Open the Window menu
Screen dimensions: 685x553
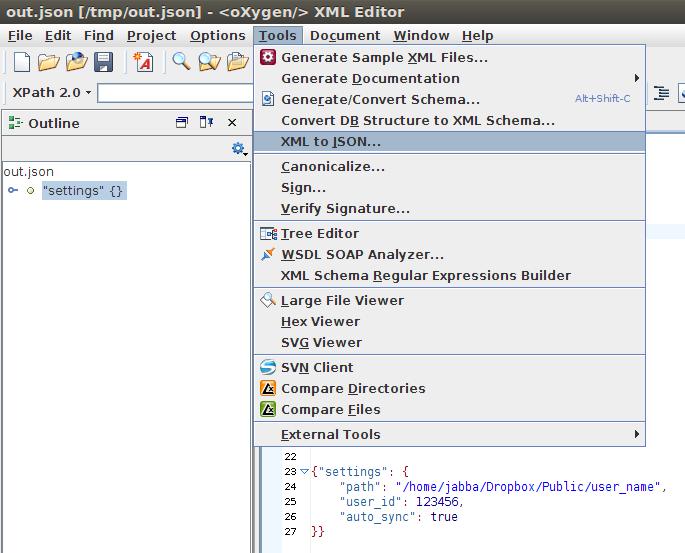(x=421, y=35)
